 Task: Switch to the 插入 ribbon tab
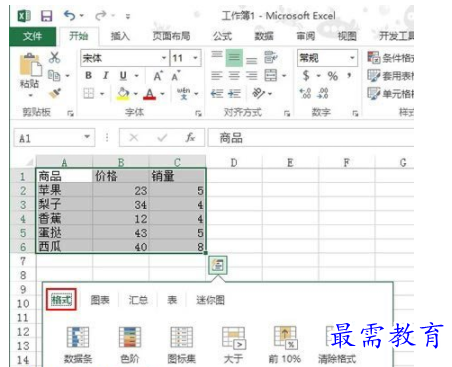[x=120, y=36]
